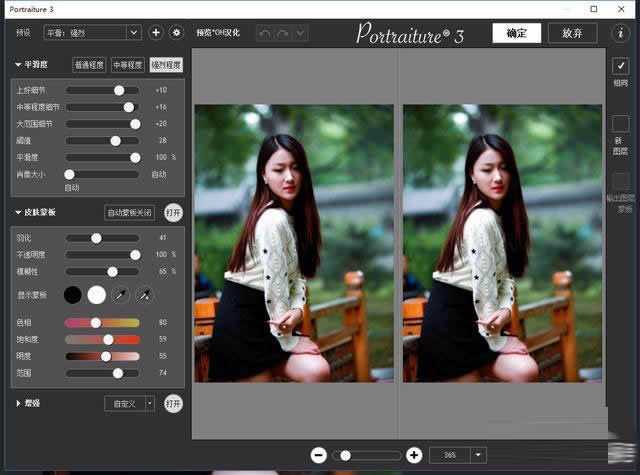
Task: Uncheck the 相同 checkbox
Action: [620, 65]
